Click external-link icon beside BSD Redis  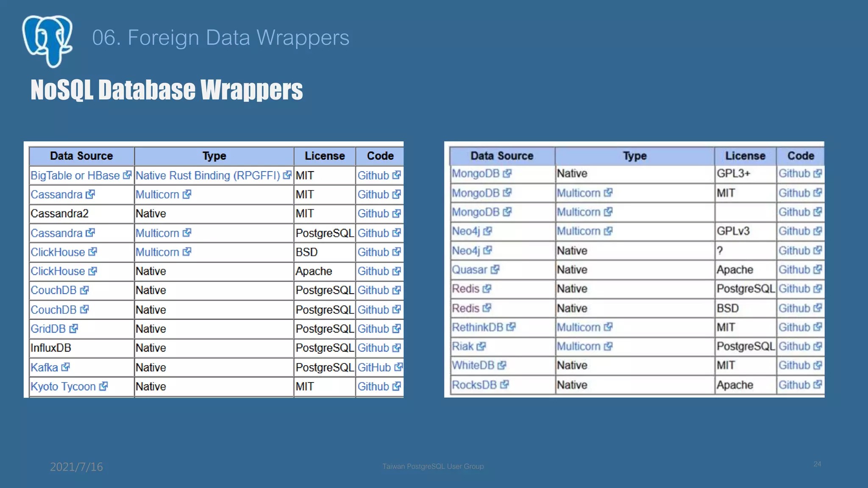click(487, 308)
